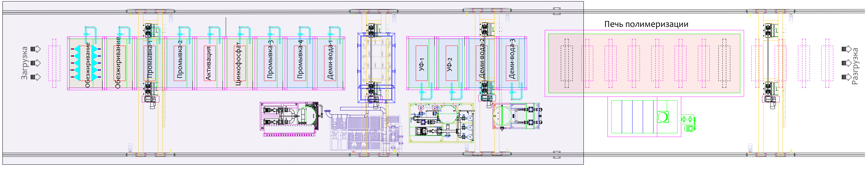Screen dimensions: 868x169
Task: Click the Промывка-2 bath label
Action: (x=180, y=59)
